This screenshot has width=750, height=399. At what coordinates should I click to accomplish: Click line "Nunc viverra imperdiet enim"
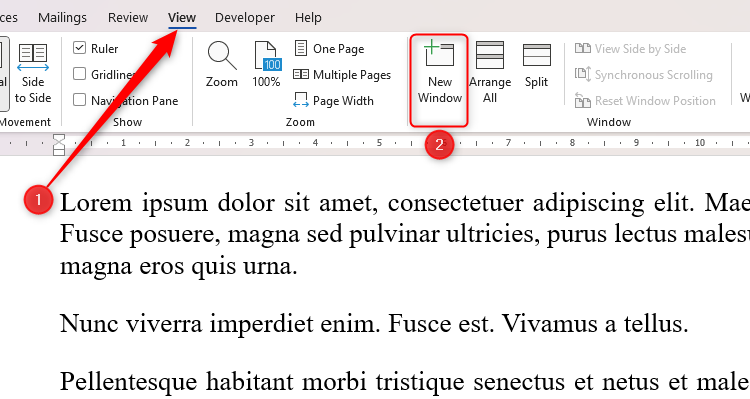(x=374, y=324)
